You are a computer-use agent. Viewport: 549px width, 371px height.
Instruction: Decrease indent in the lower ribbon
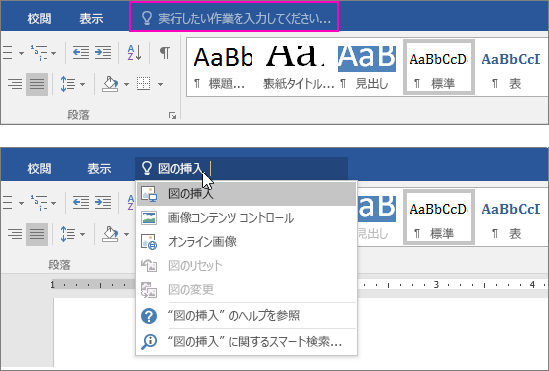[x=81, y=202]
